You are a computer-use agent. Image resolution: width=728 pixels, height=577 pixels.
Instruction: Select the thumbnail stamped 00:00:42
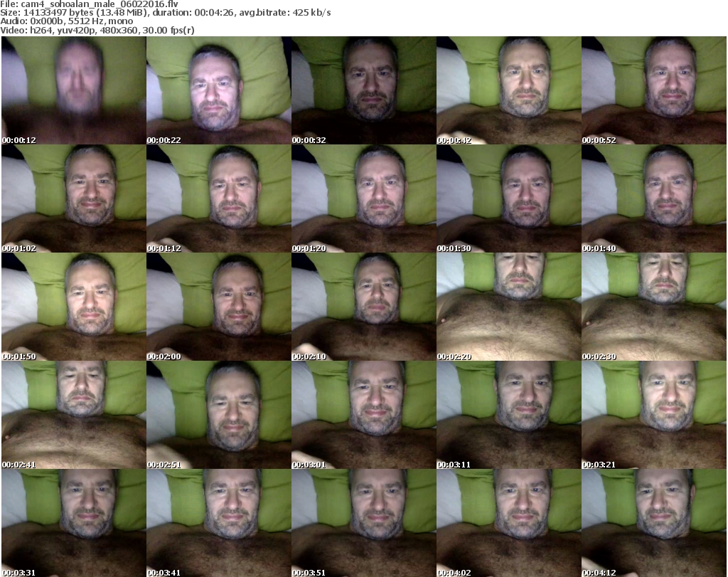point(509,90)
